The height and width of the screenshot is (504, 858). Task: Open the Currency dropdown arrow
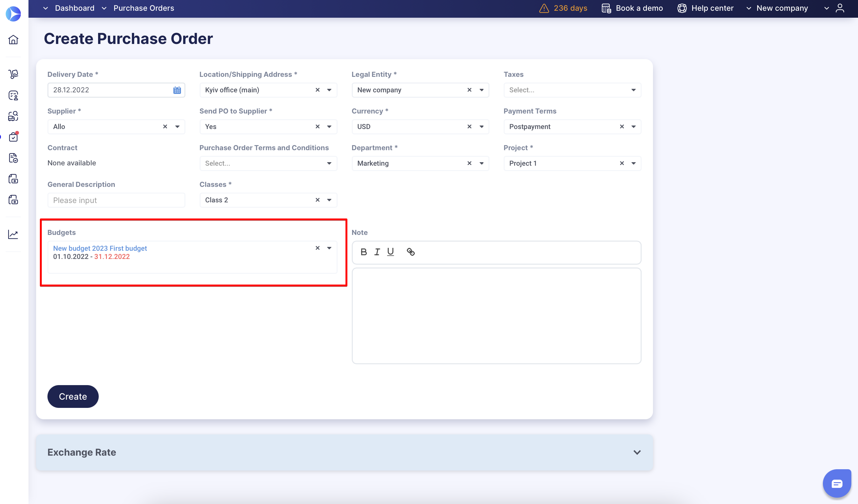pos(482,127)
